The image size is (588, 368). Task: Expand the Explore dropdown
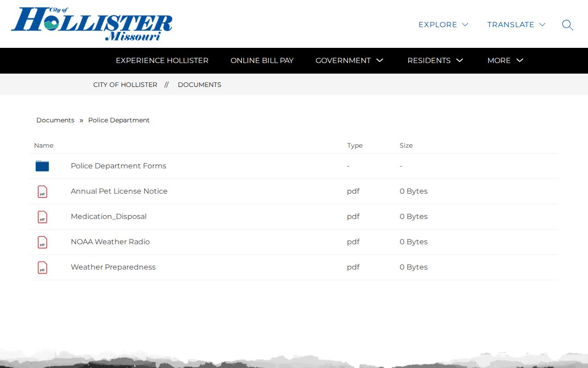pos(443,25)
